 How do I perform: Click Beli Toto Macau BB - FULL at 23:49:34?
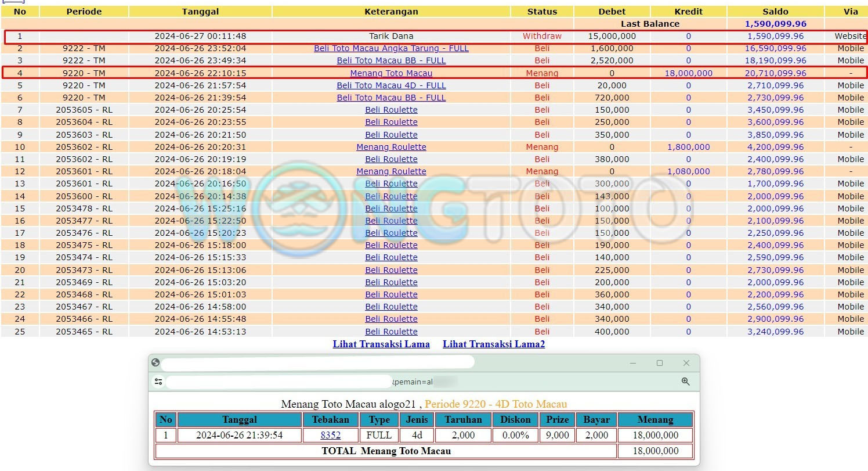pos(391,60)
